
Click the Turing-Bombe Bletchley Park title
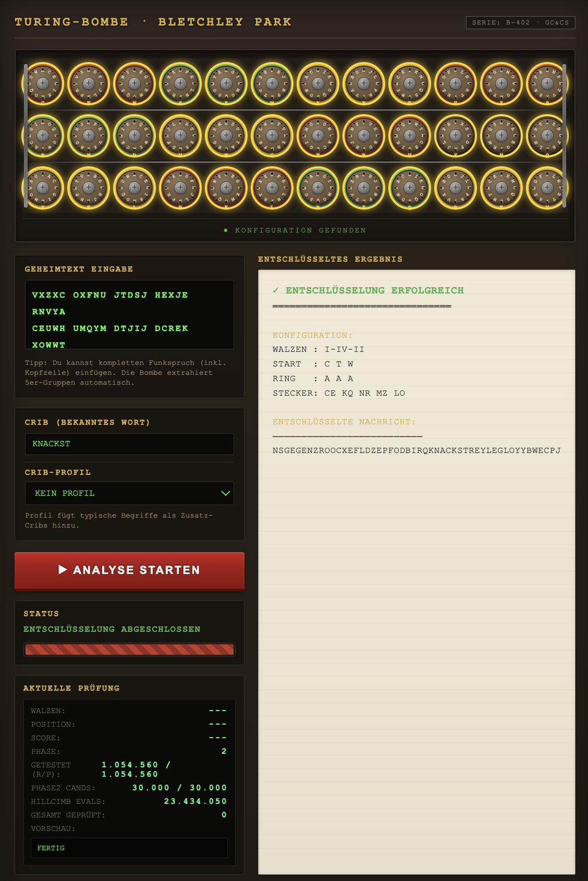coord(153,22)
